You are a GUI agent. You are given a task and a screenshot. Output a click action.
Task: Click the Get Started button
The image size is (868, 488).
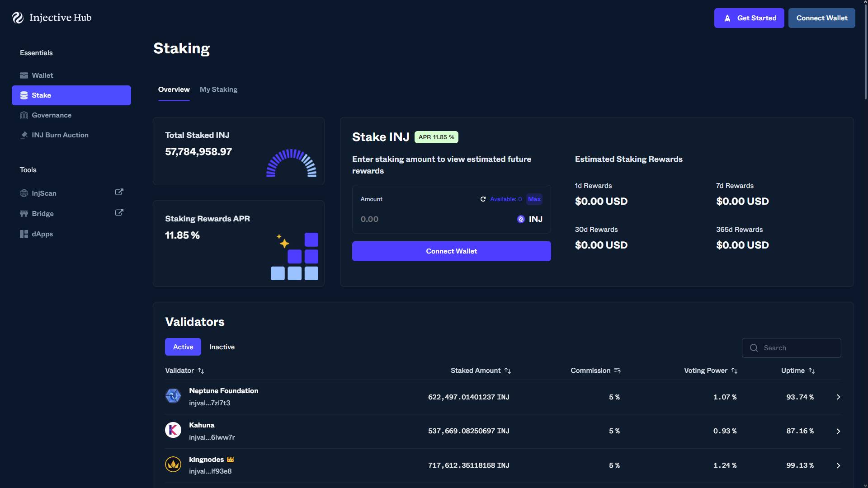point(749,18)
